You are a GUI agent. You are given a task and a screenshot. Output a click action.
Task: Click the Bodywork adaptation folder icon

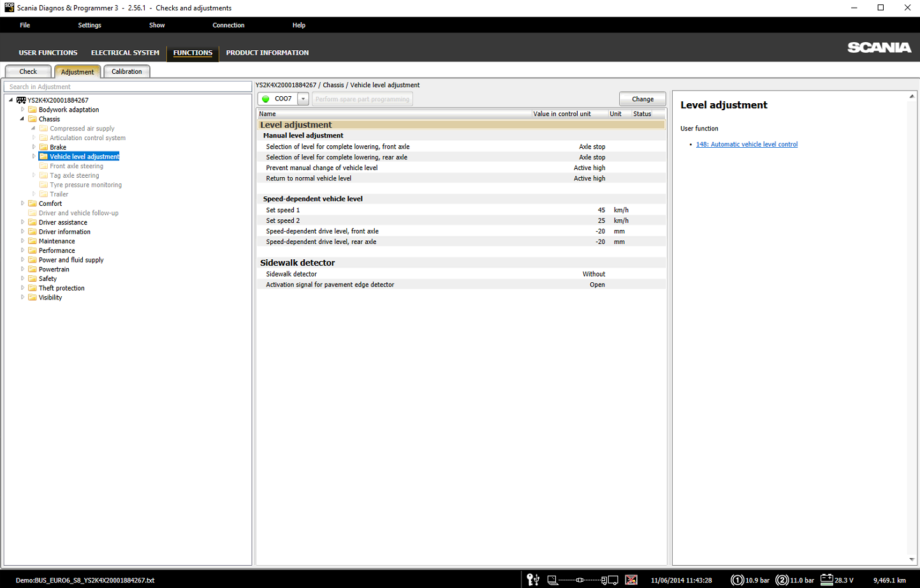(x=33, y=110)
